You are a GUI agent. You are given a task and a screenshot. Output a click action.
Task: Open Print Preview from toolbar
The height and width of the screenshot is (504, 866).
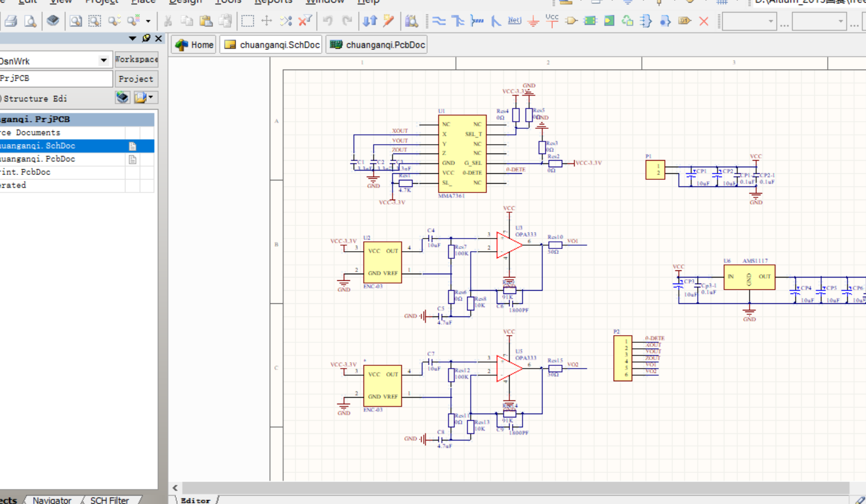(x=30, y=21)
